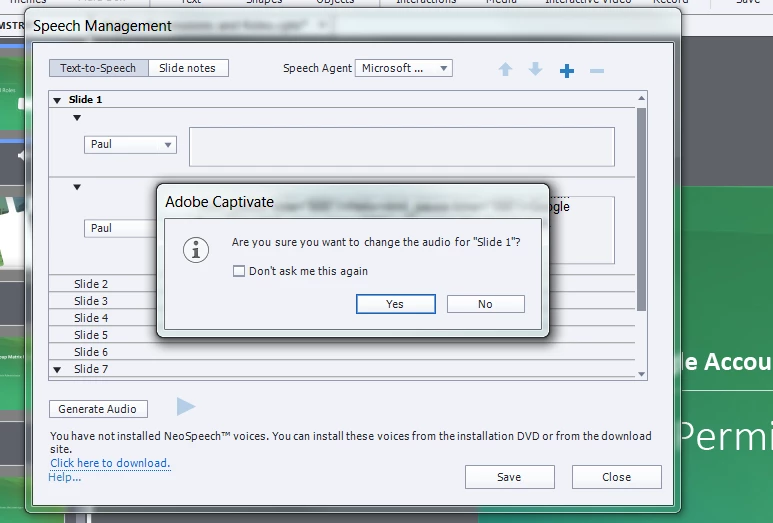Select the Slide 4 row
The width and height of the screenshot is (773, 523).
342,318
